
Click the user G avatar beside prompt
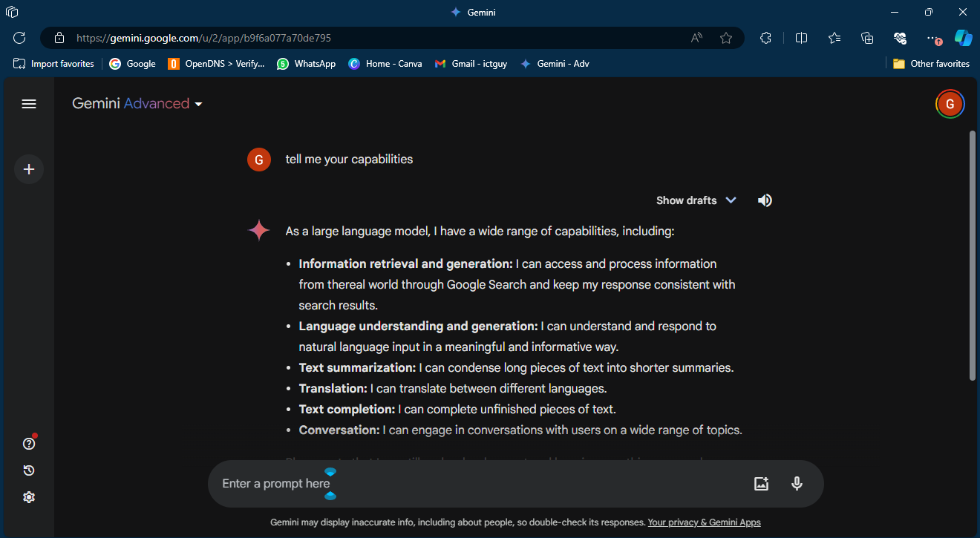tap(259, 160)
